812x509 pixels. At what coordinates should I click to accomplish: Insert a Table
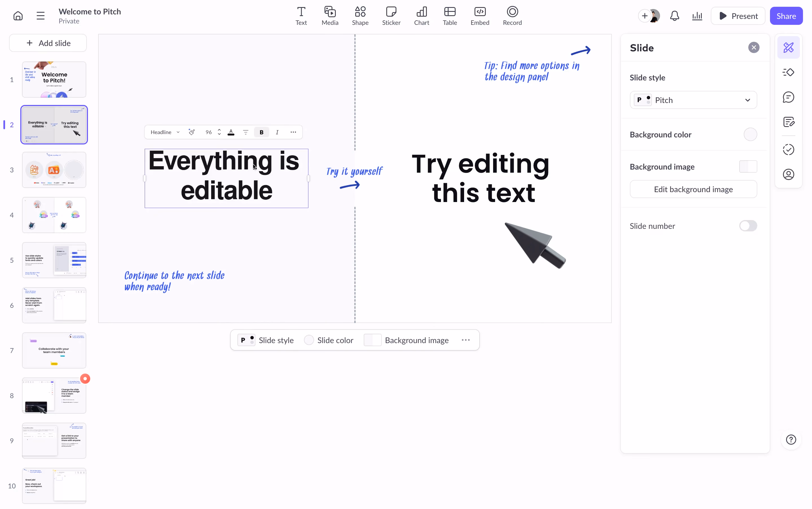point(450,16)
